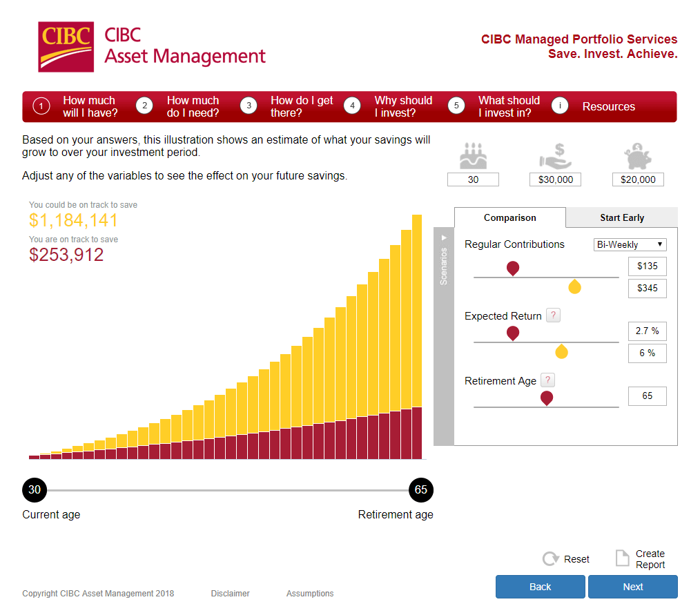The image size is (700, 604).
Task: Click step 1 circle in navigation
Action: [x=41, y=106]
